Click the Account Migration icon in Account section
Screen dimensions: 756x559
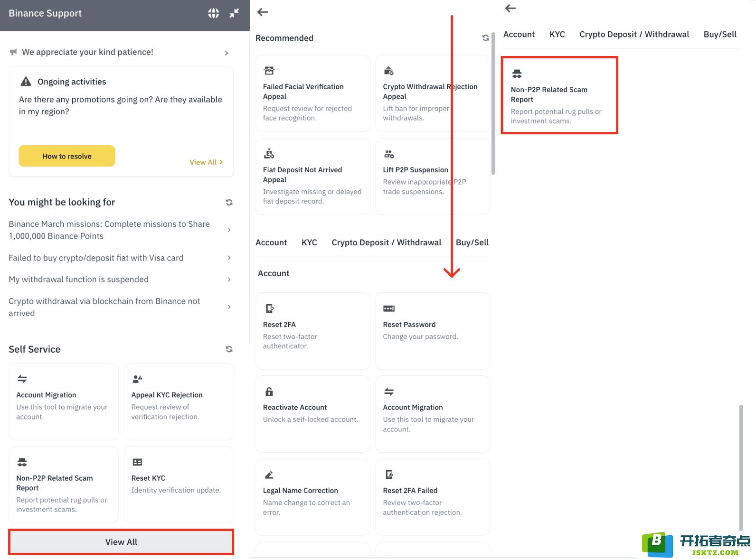tap(388, 391)
